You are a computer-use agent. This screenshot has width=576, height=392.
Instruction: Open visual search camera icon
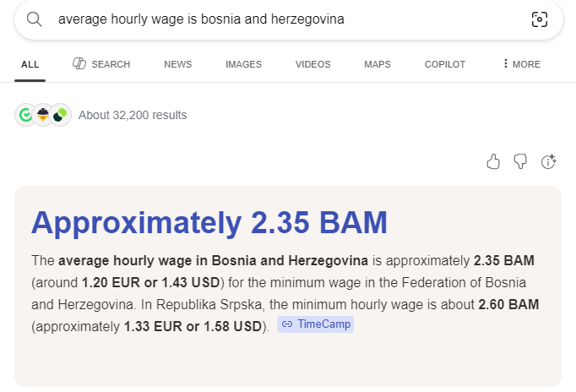pos(540,19)
